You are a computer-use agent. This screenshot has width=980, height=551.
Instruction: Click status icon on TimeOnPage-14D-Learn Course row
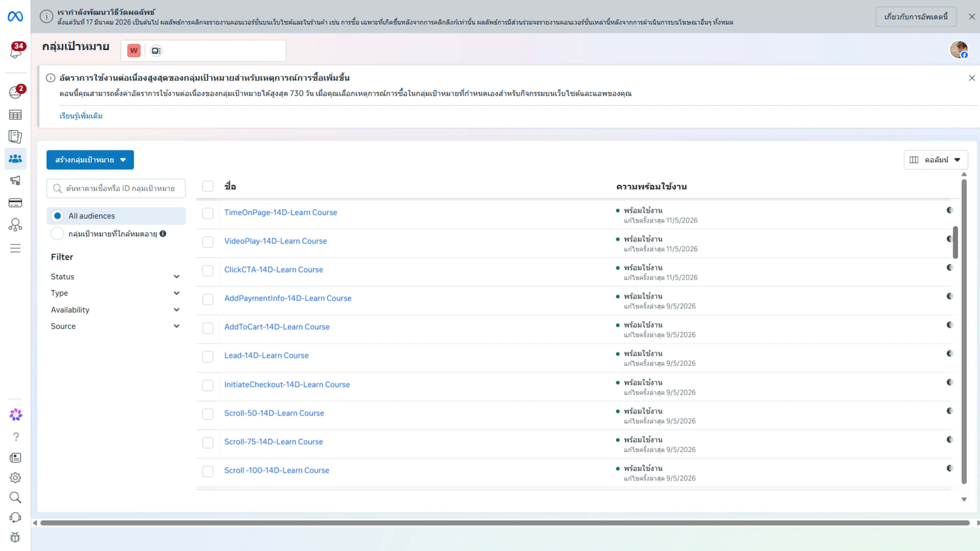coord(950,210)
